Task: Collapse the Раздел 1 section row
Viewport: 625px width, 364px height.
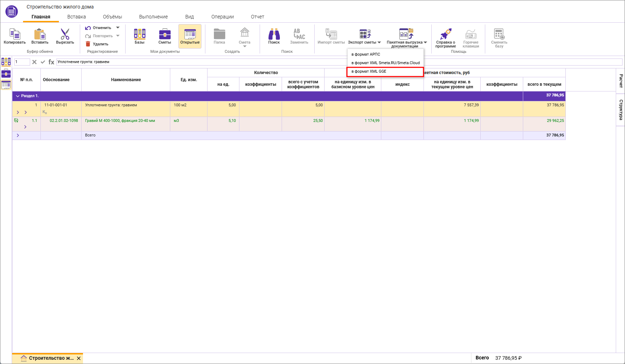Action: point(18,96)
